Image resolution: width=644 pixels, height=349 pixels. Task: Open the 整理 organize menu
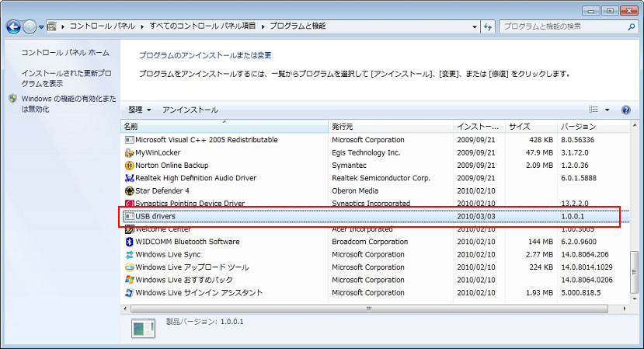coord(139,110)
